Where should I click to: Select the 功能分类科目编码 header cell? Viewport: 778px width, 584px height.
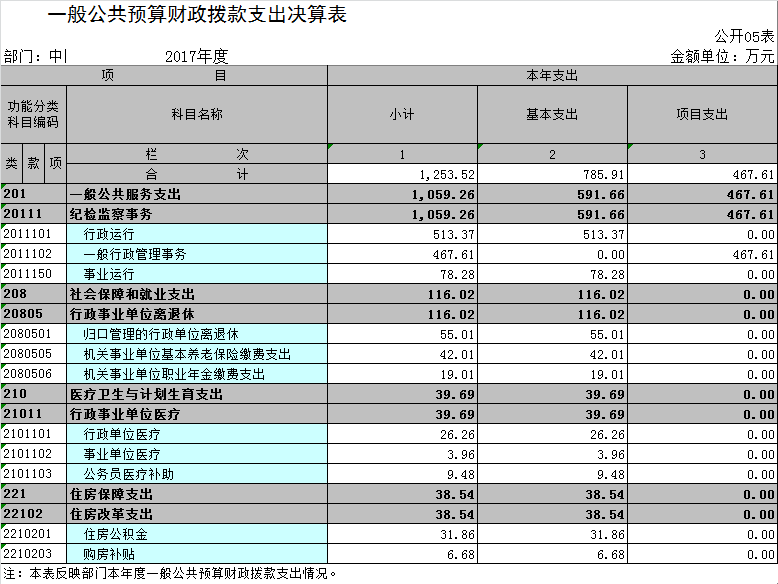tap(33, 114)
